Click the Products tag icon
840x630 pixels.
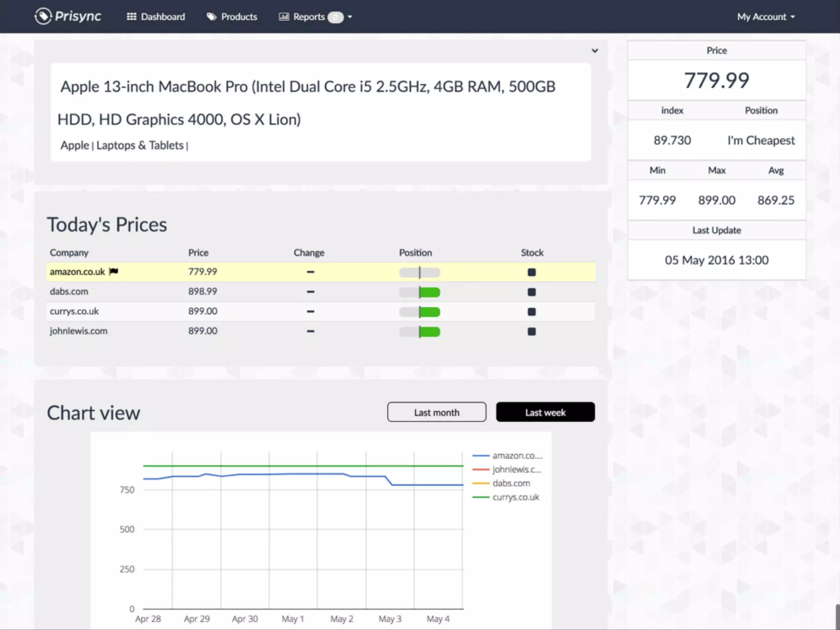click(211, 17)
